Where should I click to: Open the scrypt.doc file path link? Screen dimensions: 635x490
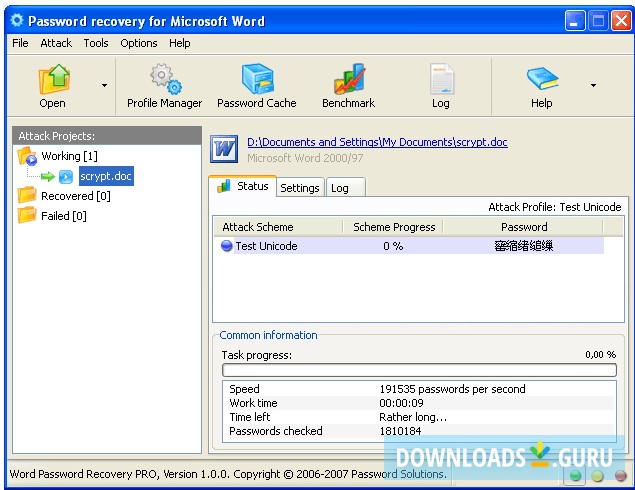click(x=377, y=142)
